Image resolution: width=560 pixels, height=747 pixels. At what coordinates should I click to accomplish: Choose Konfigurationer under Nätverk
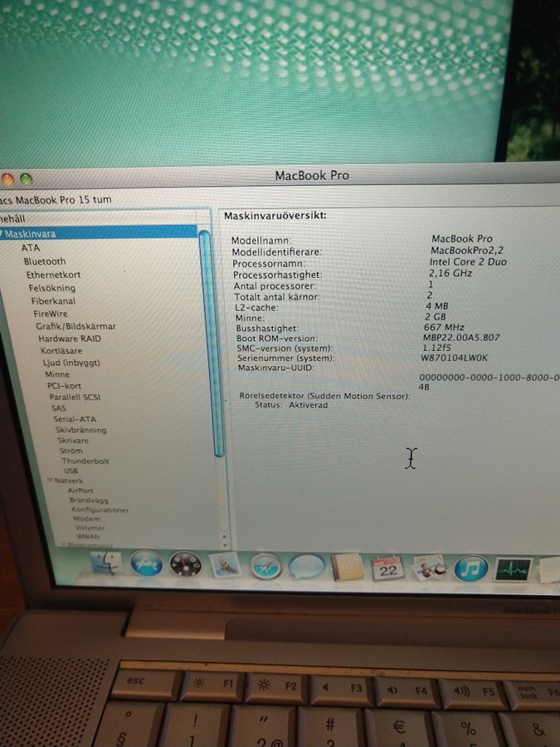100,510
